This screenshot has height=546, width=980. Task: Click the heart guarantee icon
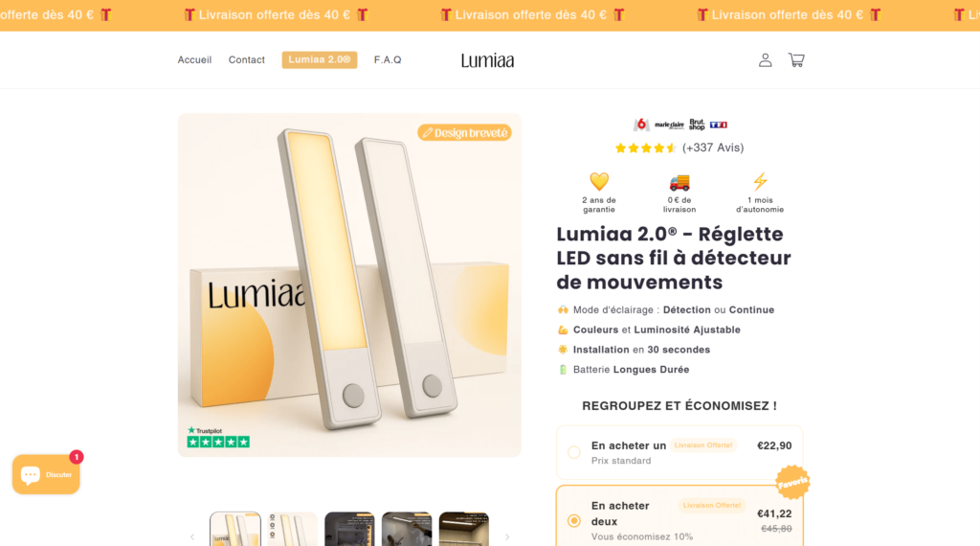coord(599,181)
